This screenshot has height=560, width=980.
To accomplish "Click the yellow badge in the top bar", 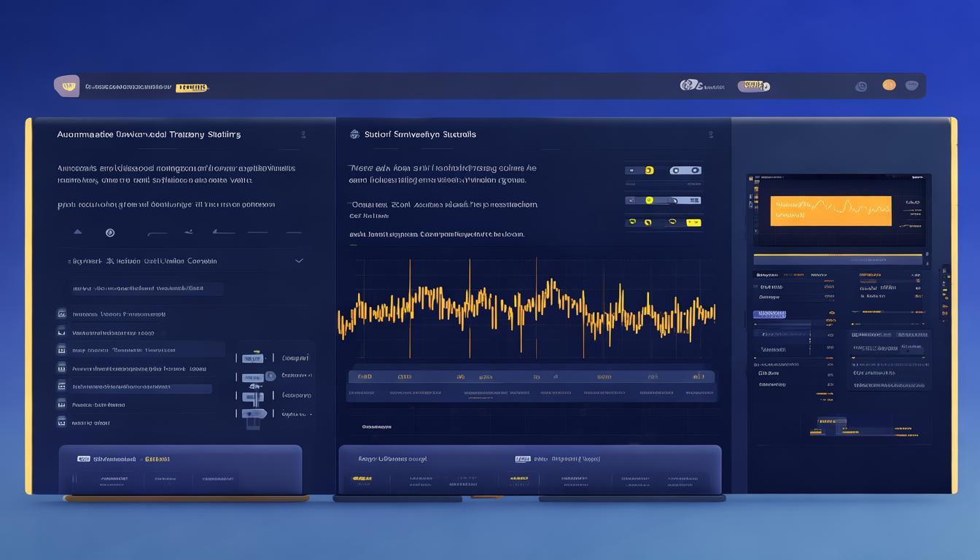I will click(x=191, y=87).
